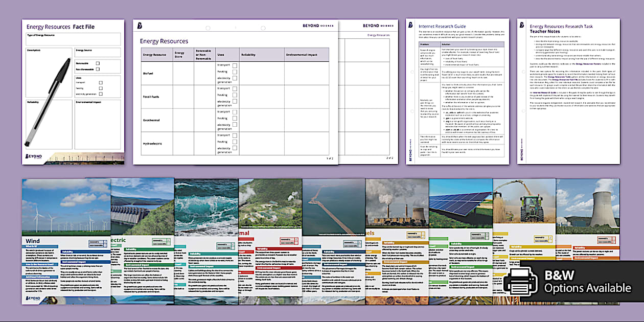Image resolution: width=644 pixels, height=322 pixels.
Task: Click the BEYOND SCIENCE logo on the second worksheet page
Action: tap(378, 25)
